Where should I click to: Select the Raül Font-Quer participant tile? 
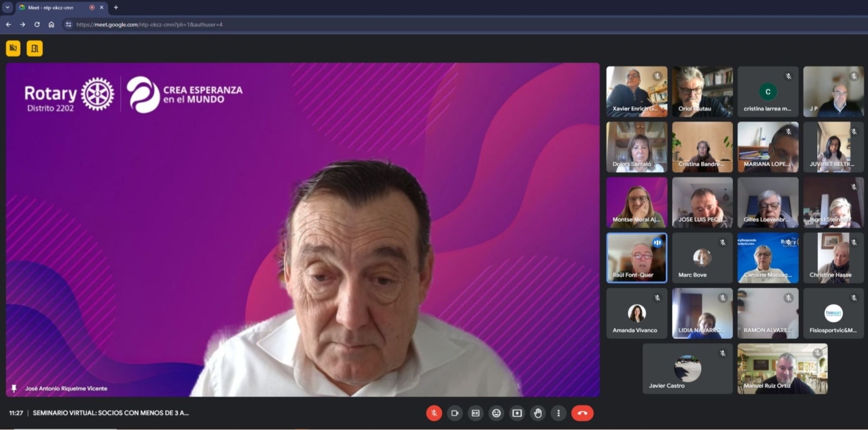pyautogui.click(x=636, y=258)
